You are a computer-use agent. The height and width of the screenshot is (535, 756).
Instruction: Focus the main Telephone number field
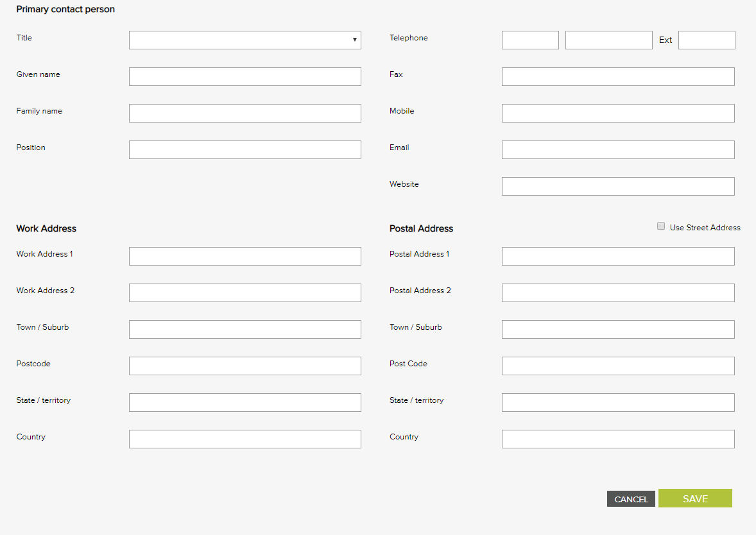(608, 40)
